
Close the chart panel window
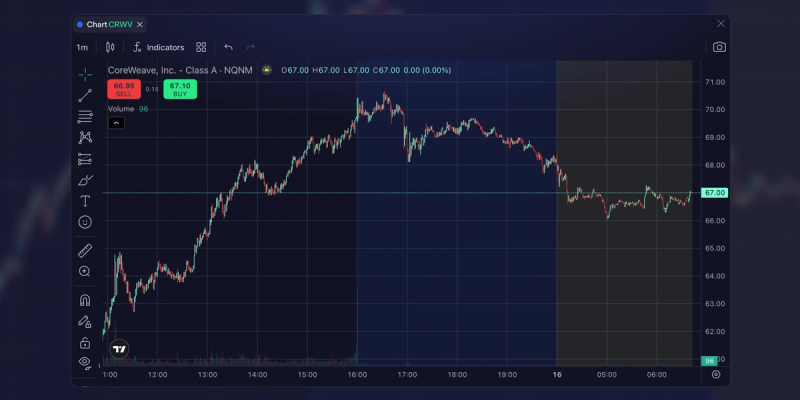click(721, 23)
